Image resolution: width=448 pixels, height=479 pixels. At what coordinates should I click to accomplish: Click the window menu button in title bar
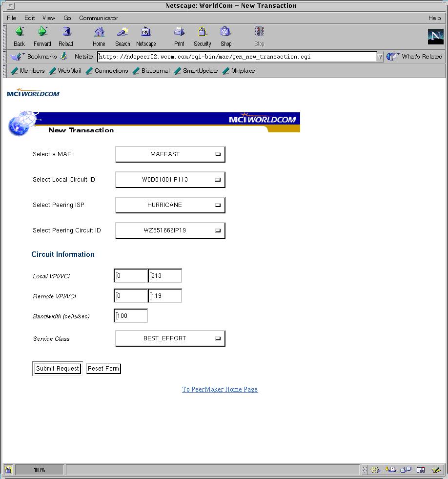coord(10,6)
